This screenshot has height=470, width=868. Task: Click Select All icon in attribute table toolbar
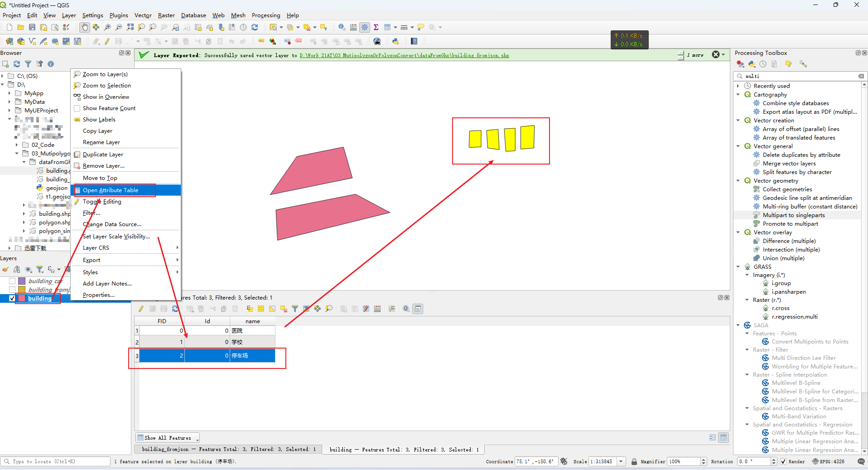(261, 309)
